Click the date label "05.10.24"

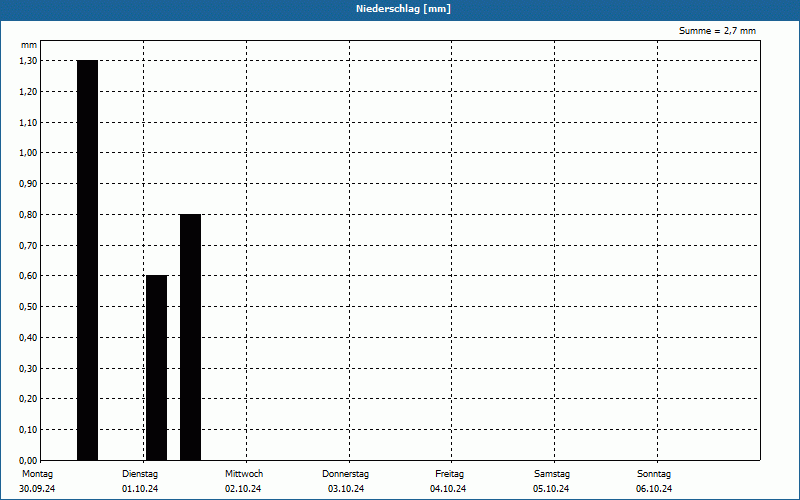tap(551, 489)
